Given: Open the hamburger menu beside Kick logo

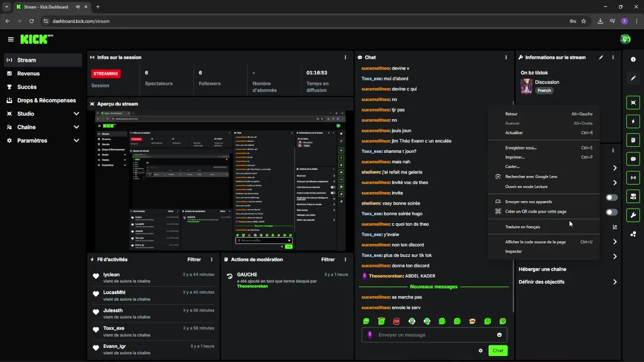Looking at the screenshot, I should pyautogui.click(x=11, y=39).
